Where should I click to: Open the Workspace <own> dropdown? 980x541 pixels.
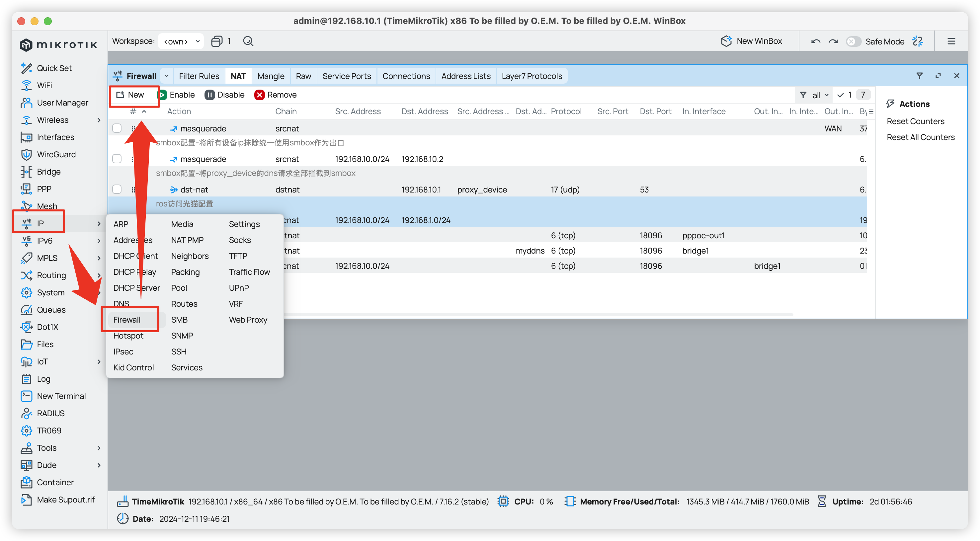(x=181, y=41)
